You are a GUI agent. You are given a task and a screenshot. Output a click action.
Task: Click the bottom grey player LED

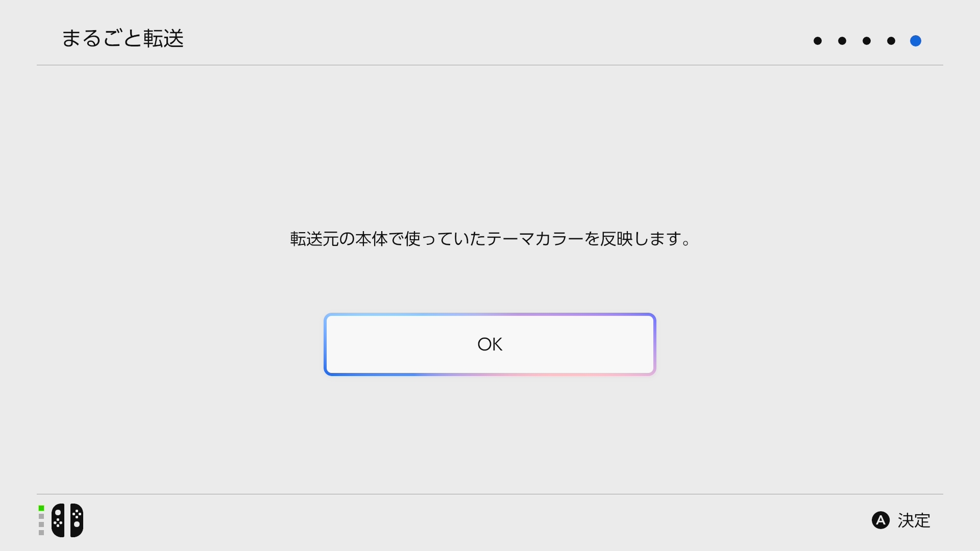tap(41, 533)
